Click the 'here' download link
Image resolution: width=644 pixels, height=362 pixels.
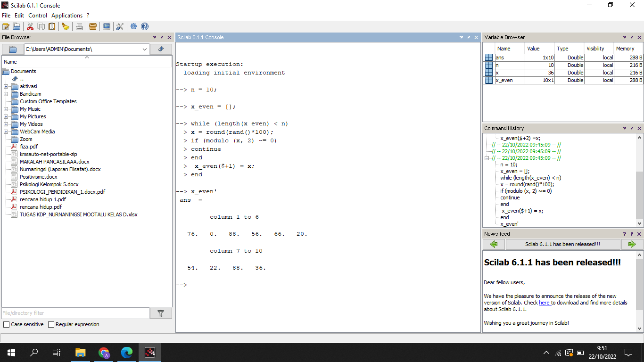point(545,303)
